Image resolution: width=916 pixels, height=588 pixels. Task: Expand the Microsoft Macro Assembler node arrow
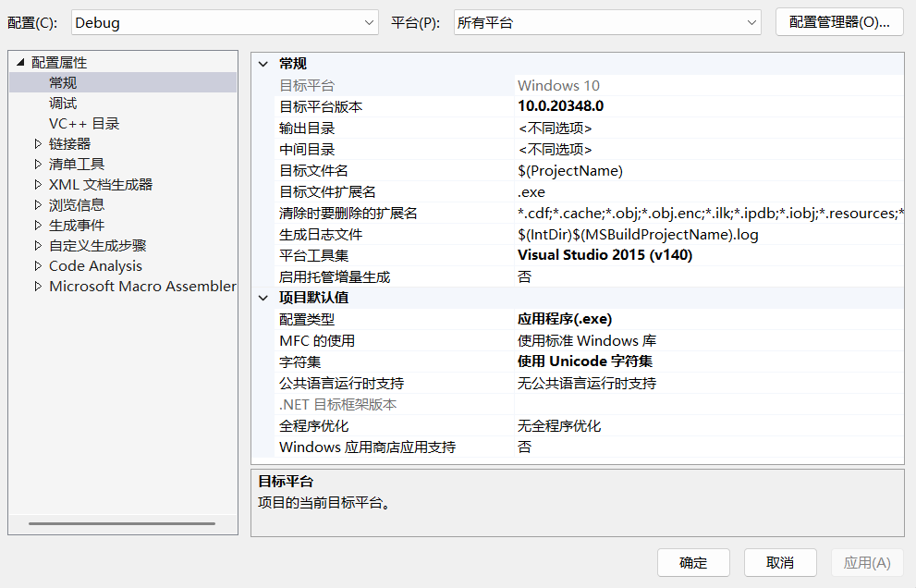tap(38, 287)
